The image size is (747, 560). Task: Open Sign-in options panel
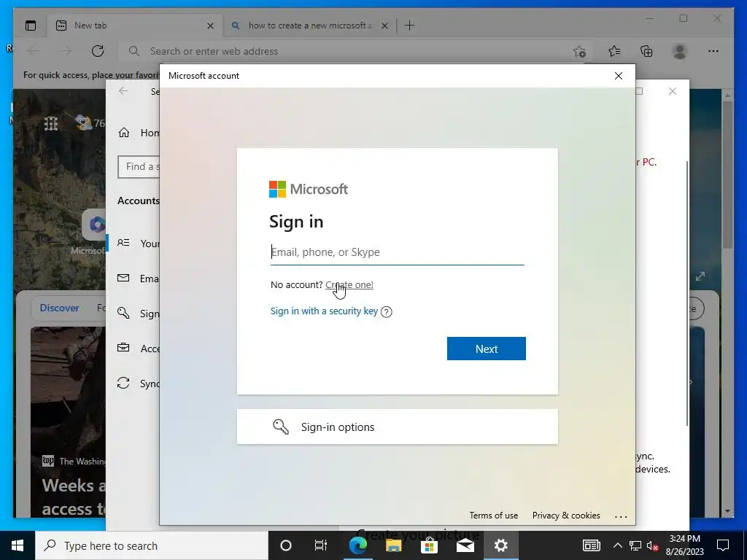point(398,427)
